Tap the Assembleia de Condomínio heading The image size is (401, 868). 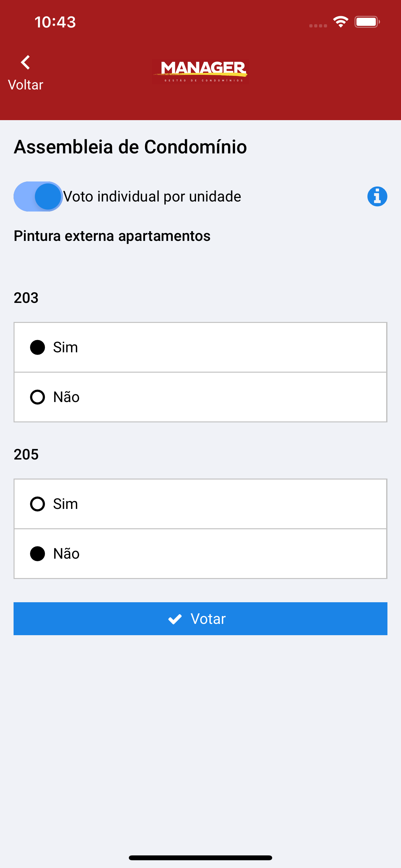(x=130, y=147)
